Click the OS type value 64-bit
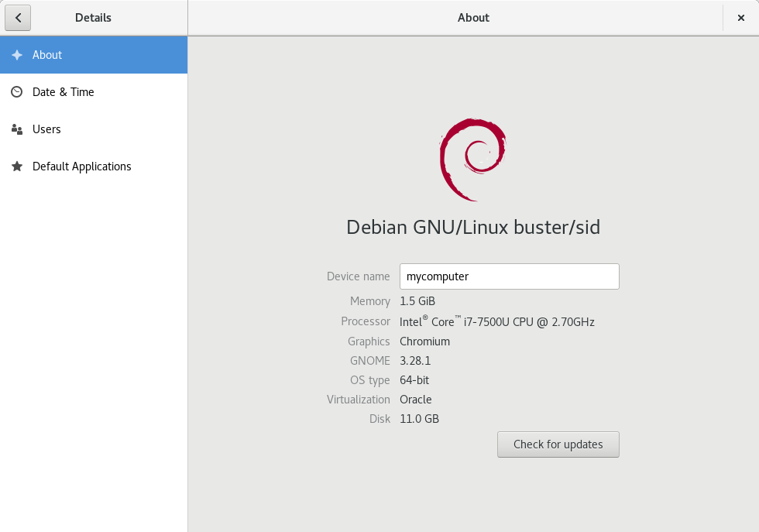759x532 pixels. [414, 380]
